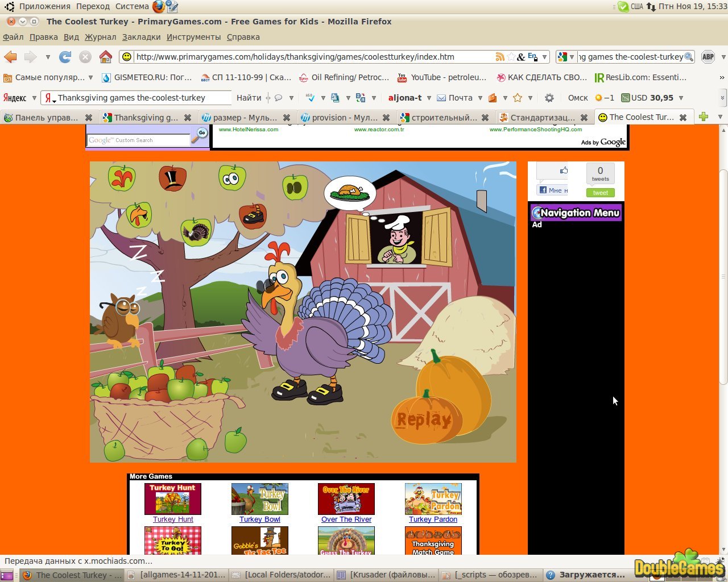The width and height of the screenshot is (728, 582).
Task: Open new tab with green plus icon
Action: (x=704, y=117)
